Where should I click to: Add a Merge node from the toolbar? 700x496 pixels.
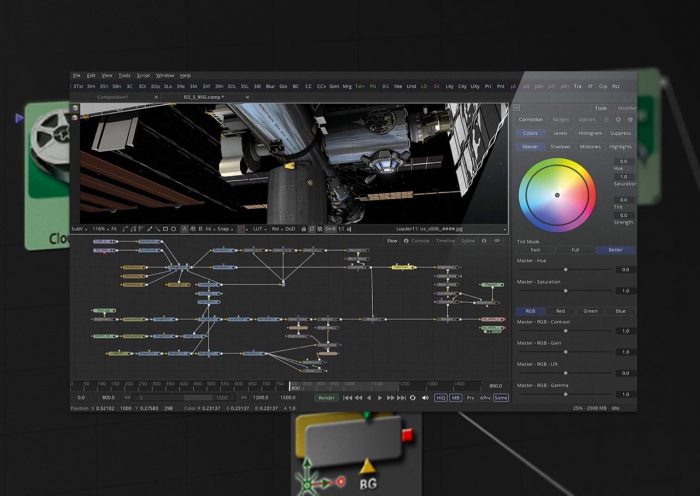coord(347,87)
